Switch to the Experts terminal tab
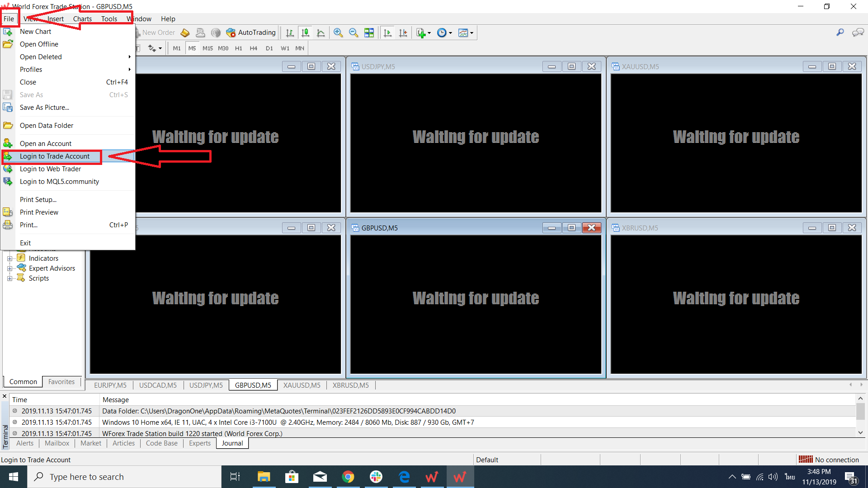This screenshot has width=868, height=488. point(200,443)
